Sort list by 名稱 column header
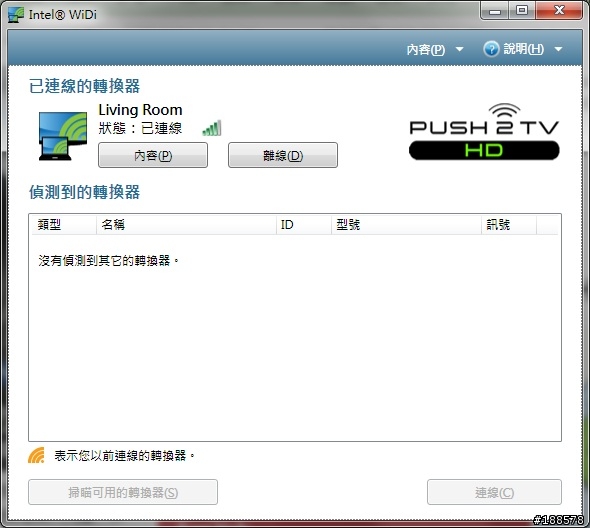Screen dimensions: 590x528 point(186,225)
